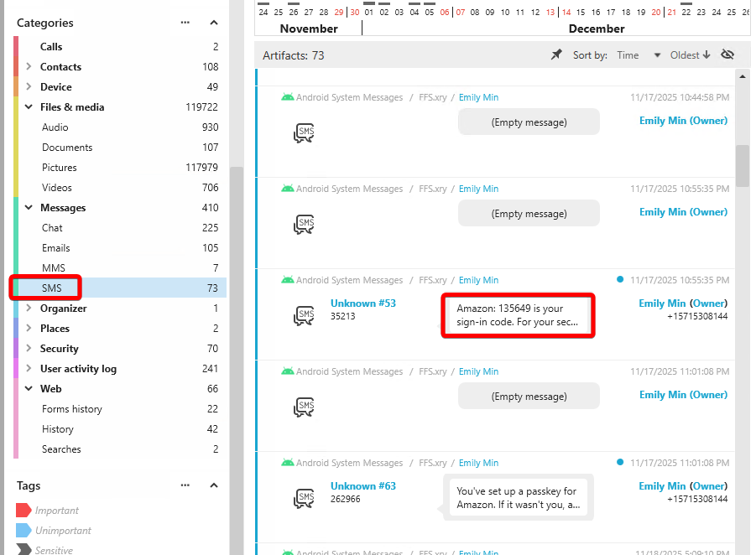Open the 10:44:58 PM empty message bubble
Viewport: 756px width, 555px height.
click(529, 122)
